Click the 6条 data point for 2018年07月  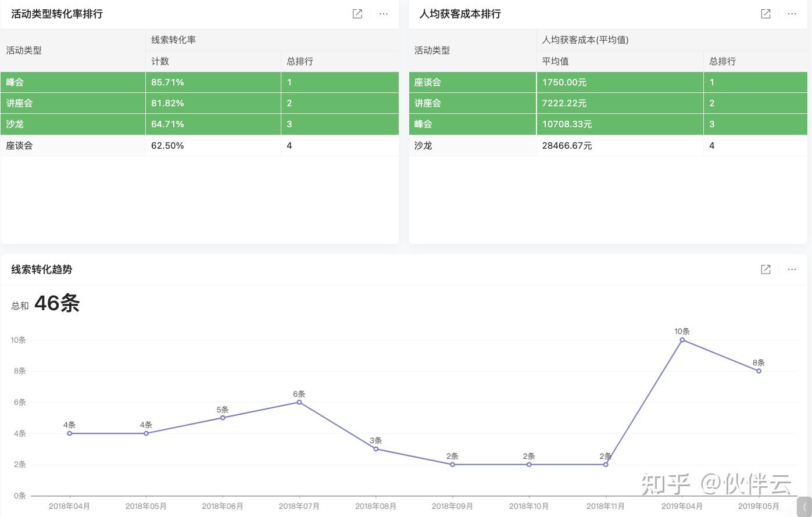coord(299,402)
